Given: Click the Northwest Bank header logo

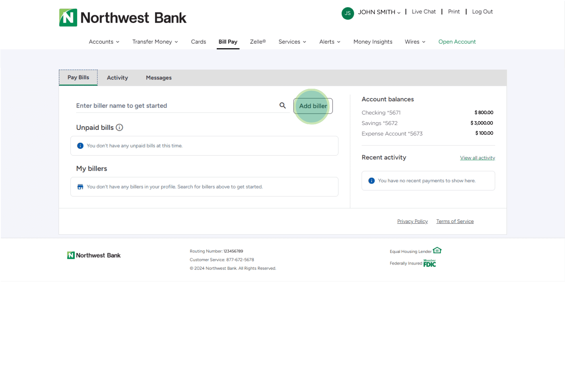Looking at the screenshot, I should [123, 18].
